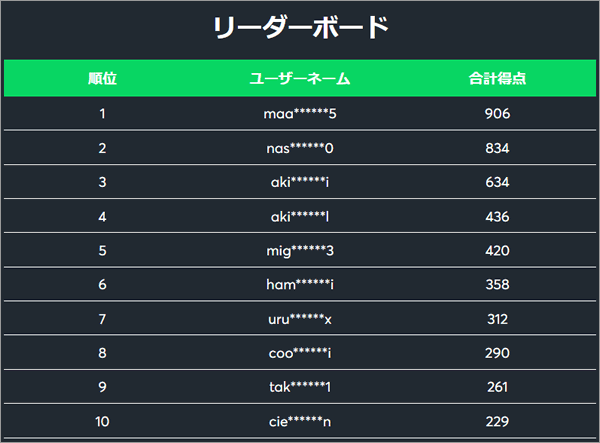The height and width of the screenshot is (443, 600).
Task: Select username coo******i
Action: [x=300, y=353]
